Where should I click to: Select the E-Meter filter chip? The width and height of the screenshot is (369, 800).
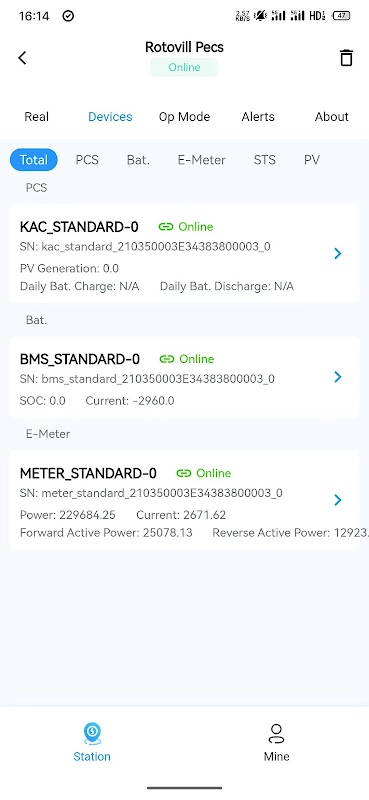[202, 160]
